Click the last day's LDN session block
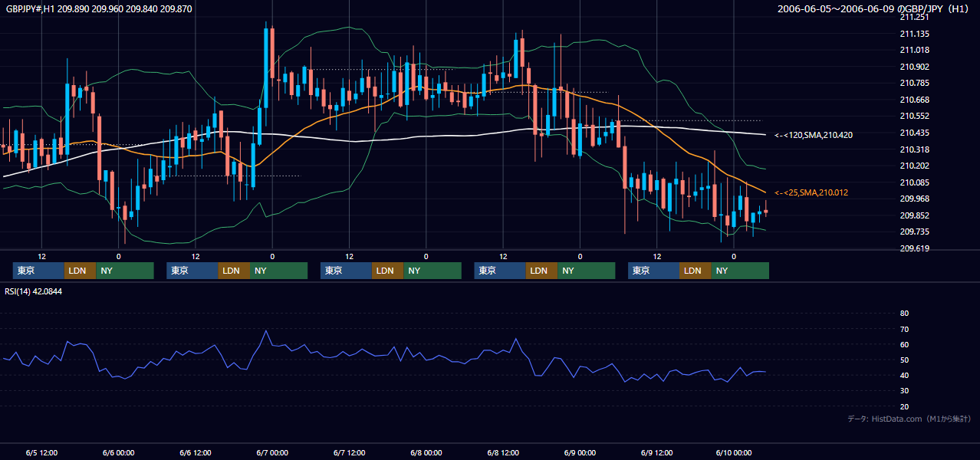980x460 pixels. click(x=696, y=271)
